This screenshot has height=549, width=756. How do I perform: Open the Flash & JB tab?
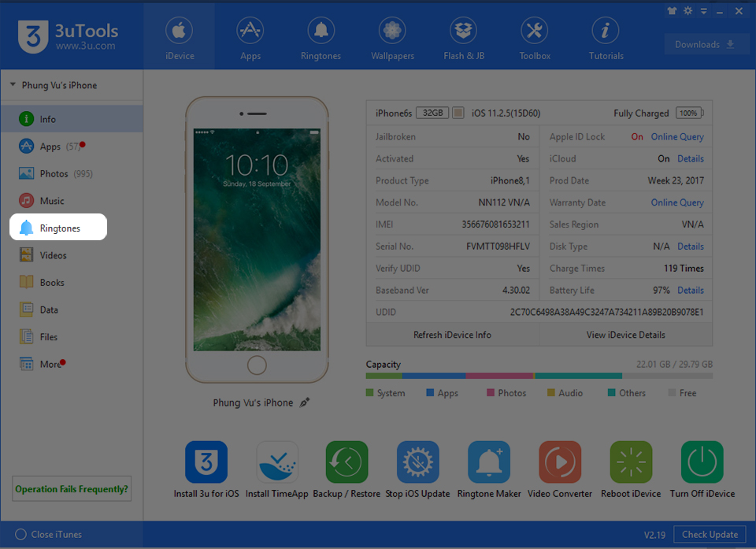coord(464,38)
